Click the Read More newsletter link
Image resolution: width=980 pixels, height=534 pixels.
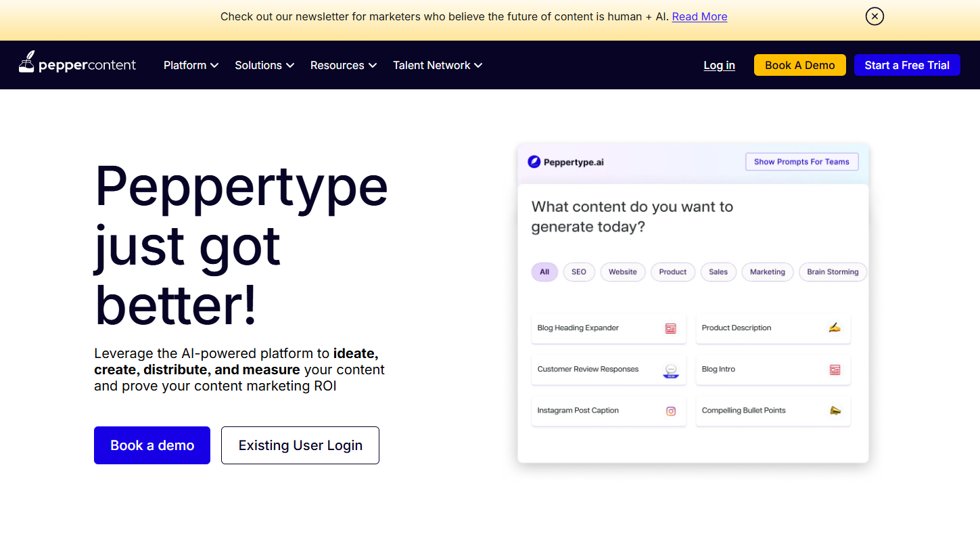pyautogui.click(x=699, y=16)
